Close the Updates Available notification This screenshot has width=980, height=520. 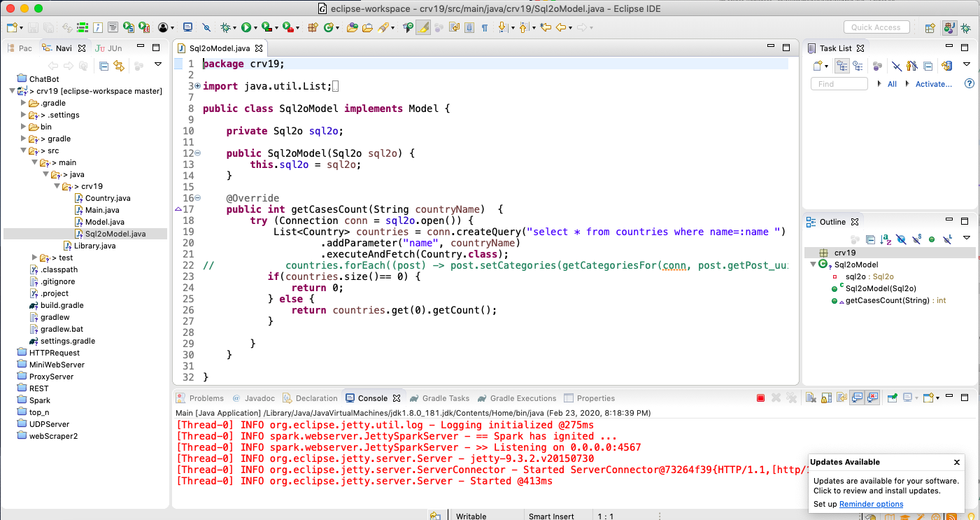(x=957, y=462)
